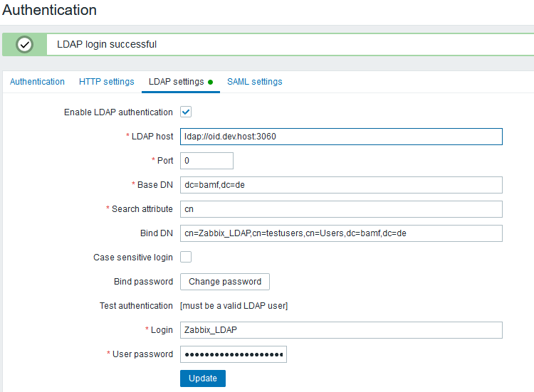Click the LDAP login successful message
The width and height of the screenshot is (534, 392).
107,44
